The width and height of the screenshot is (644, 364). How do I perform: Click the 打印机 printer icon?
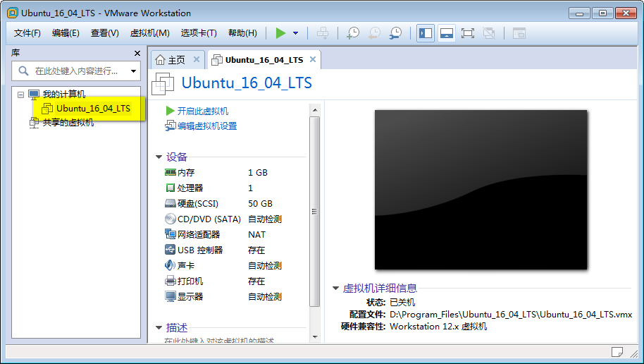[x=170, y=281]
